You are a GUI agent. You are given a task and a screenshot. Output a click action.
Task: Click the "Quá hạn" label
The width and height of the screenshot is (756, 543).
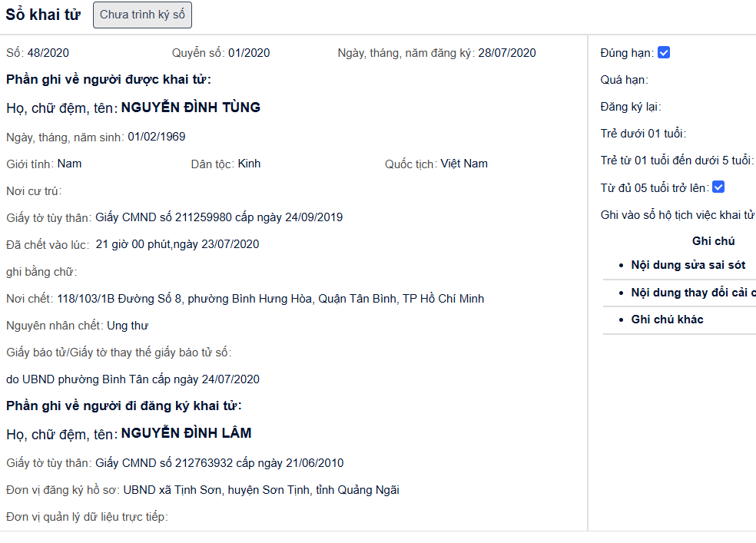tap(624, 80)
